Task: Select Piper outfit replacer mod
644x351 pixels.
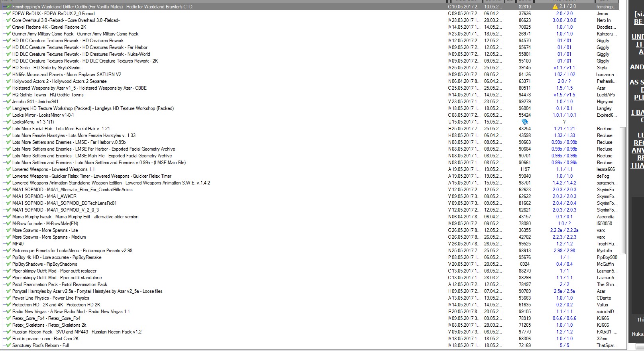Action: [54, 271]
